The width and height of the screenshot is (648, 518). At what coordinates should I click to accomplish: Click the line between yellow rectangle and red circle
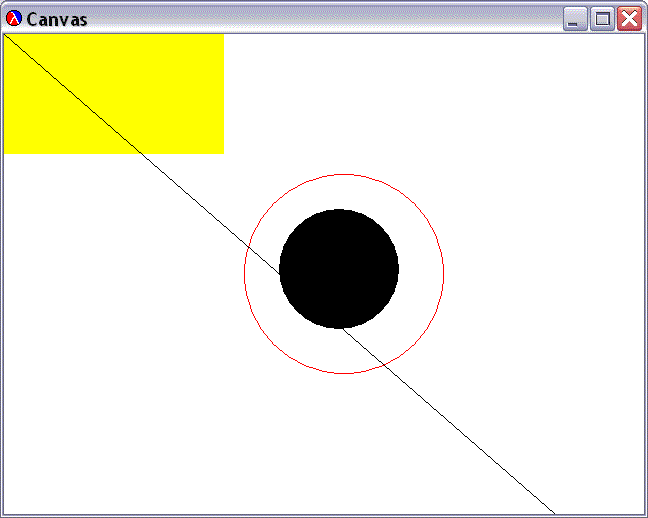click(x=200, y=205)
